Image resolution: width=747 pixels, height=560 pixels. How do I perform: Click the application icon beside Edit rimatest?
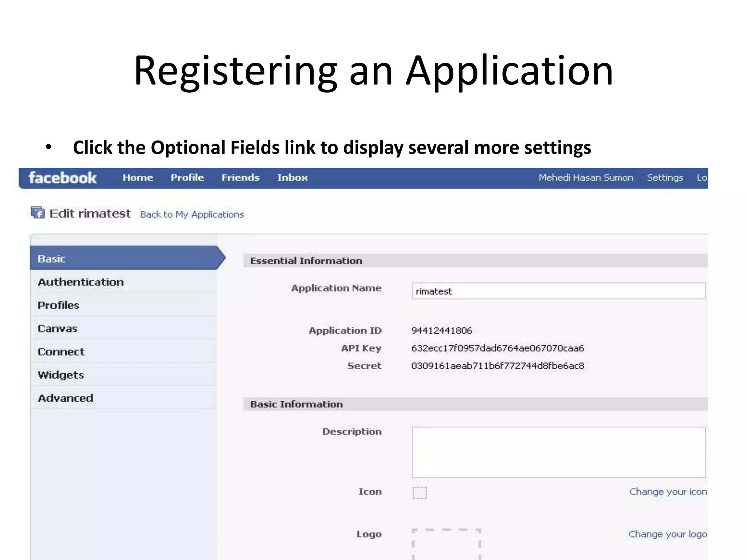[38, 213]
